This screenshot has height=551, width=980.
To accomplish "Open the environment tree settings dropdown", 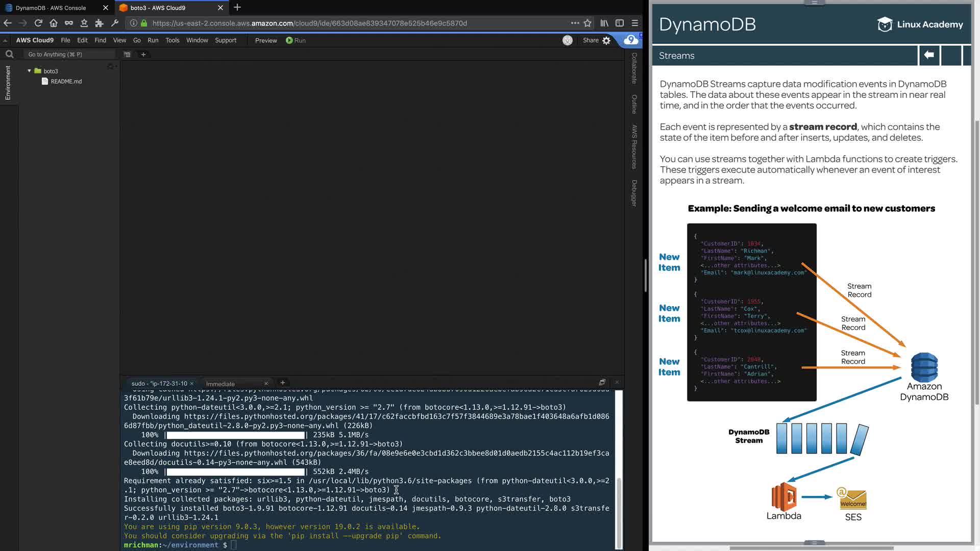I will pyautogui.click(x=111, y=67).
